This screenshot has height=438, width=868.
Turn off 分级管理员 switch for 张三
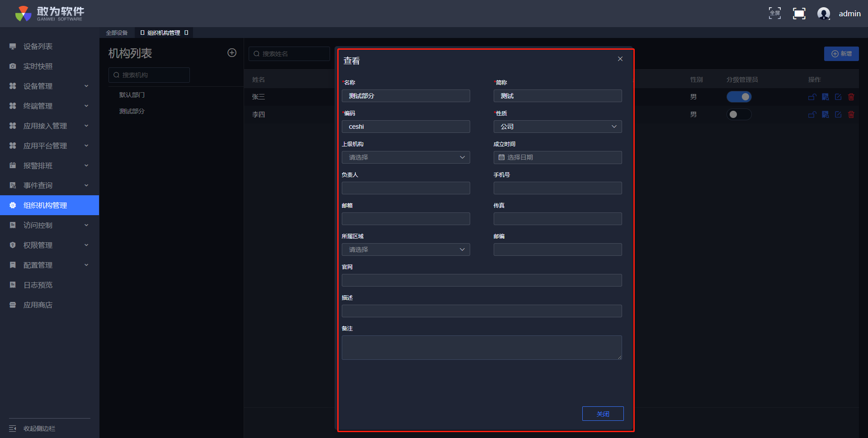click(x=739, y=97)
